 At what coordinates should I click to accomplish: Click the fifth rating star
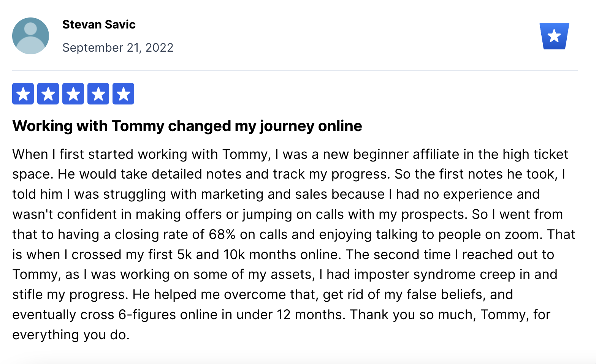tap(123, 93)
